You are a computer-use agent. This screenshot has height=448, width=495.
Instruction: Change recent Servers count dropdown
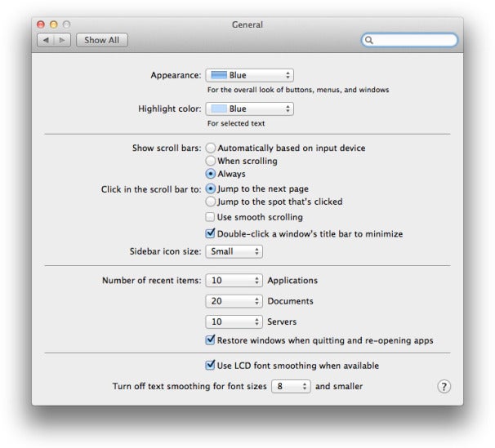pos(234,322)
